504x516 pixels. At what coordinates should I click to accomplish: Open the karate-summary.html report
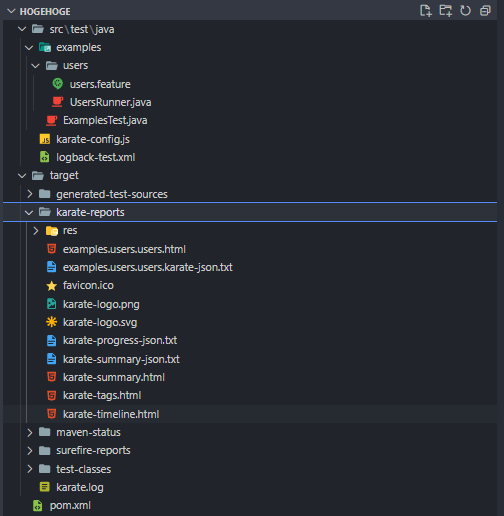(114, 377)
